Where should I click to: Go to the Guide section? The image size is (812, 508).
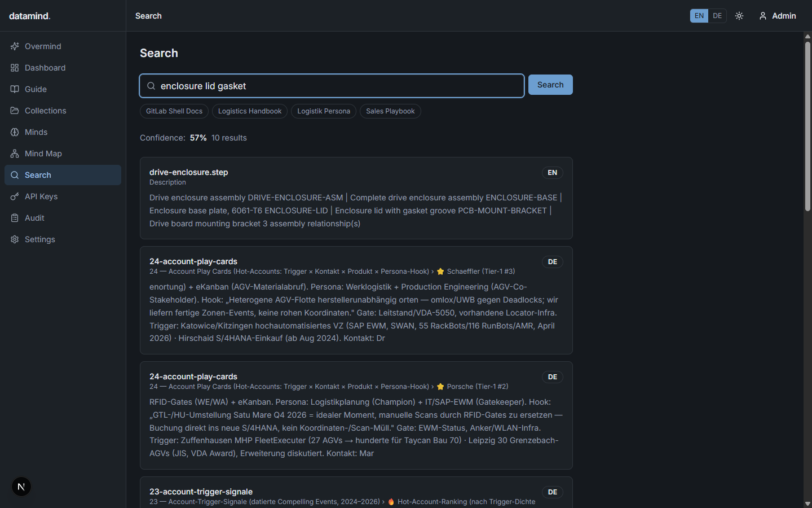[x=63, y=89]
